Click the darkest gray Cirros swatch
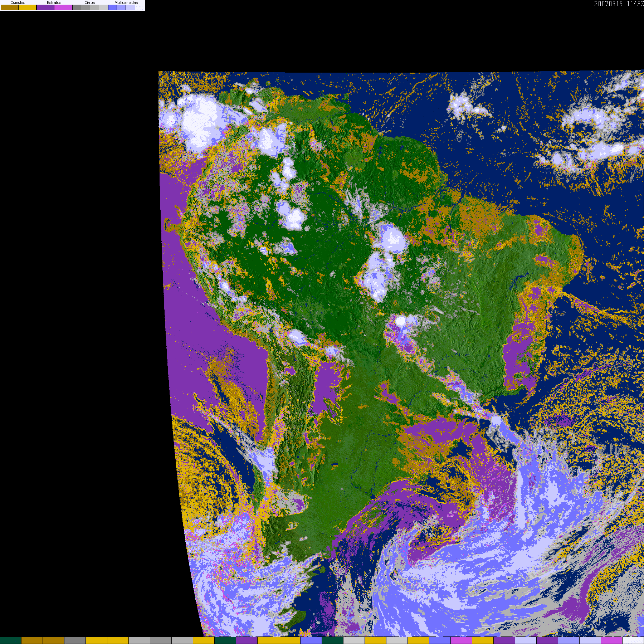 point(77,7)
